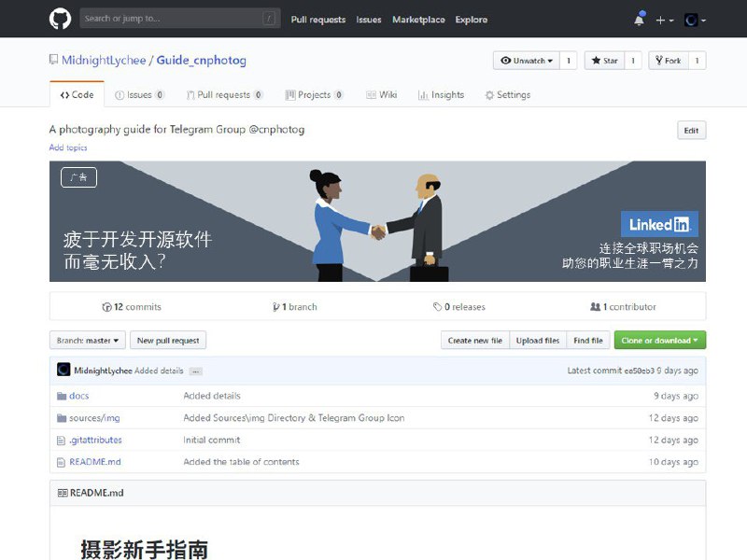Click the MidnightLychee commit avatar
The image size is (747, 560).
coord(63,370)
